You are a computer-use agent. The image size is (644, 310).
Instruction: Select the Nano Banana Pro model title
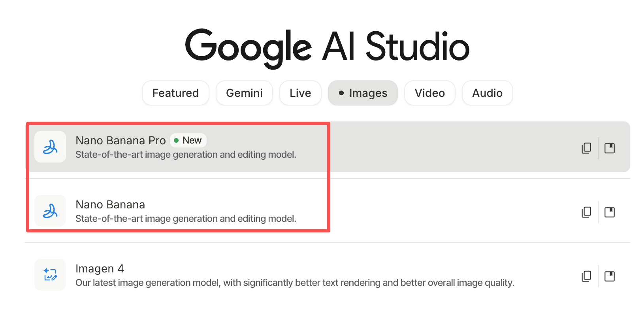click(x=121, y=140)
